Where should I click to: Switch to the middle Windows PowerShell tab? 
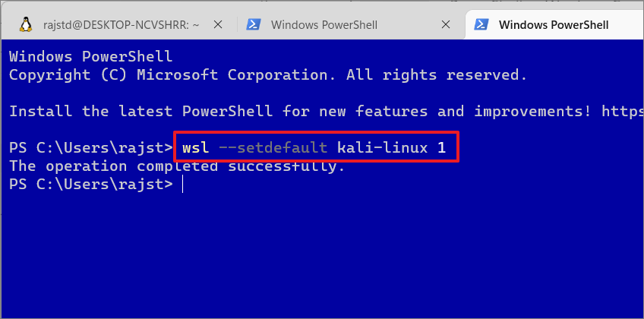coord(324,25)
